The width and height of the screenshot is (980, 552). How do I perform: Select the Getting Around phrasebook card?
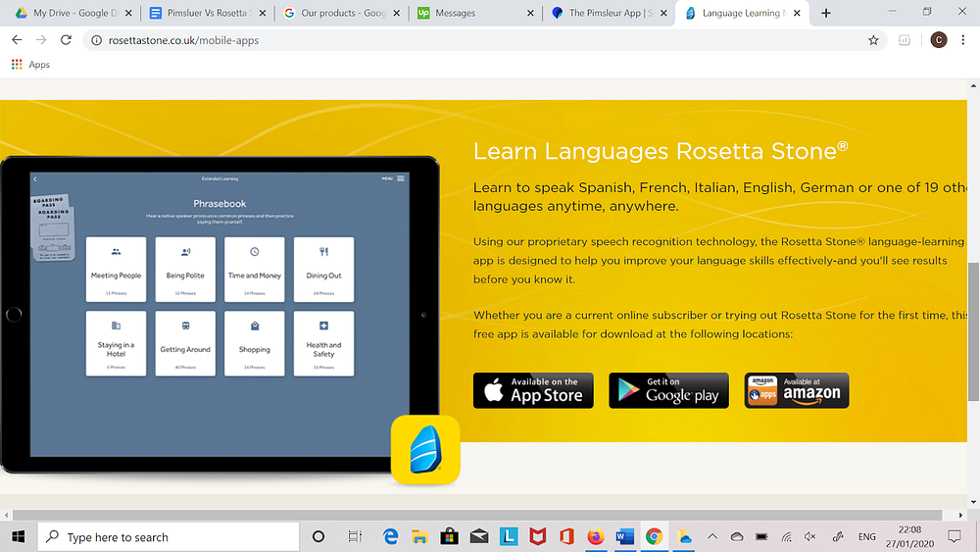click(185, 344)
